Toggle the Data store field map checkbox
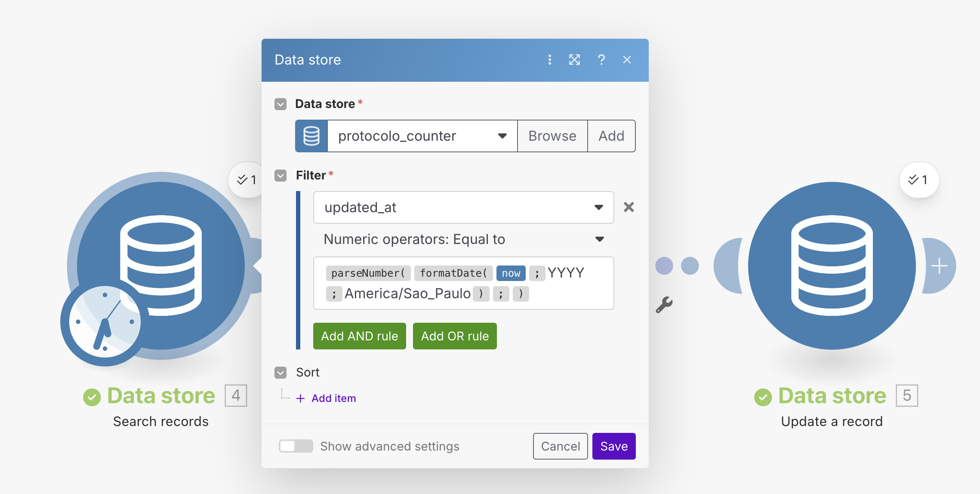 click(280, 104)
